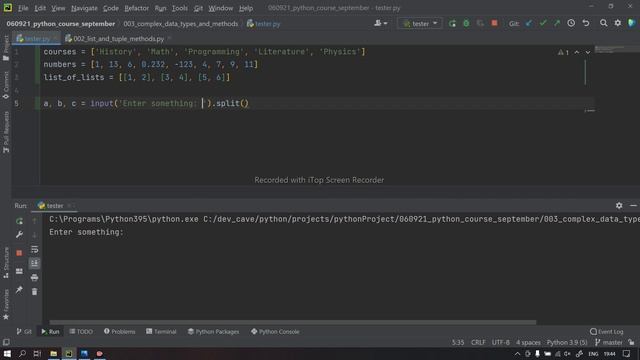
Task: Rerun tester from the Run panel sidebar
Action: 19,221
